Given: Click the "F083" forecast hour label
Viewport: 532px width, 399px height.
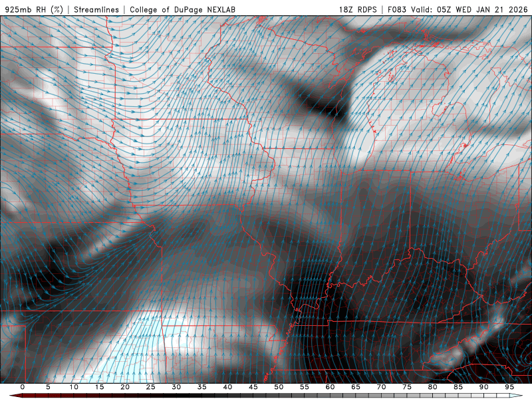Looking at the screenshot, I should (x=397, y=9).
